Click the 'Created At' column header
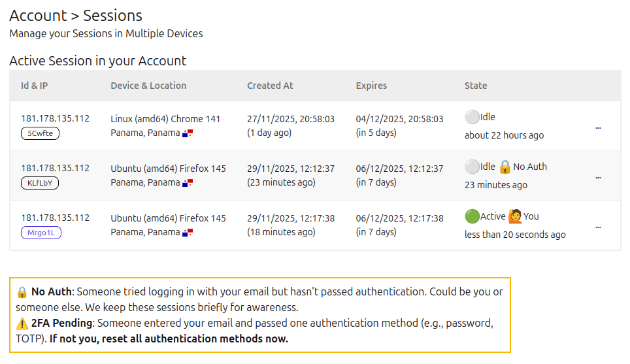Screen dimensions: 630x364 tap(270, 86)
